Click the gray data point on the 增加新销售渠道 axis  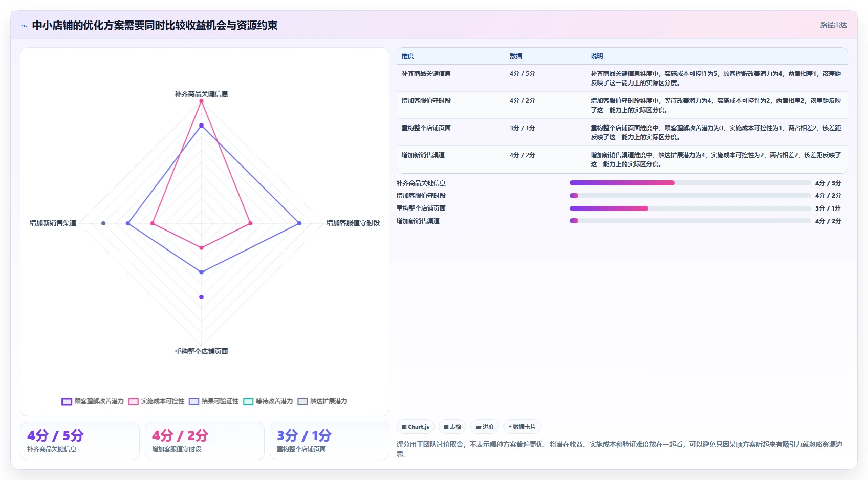pos(103,223)
